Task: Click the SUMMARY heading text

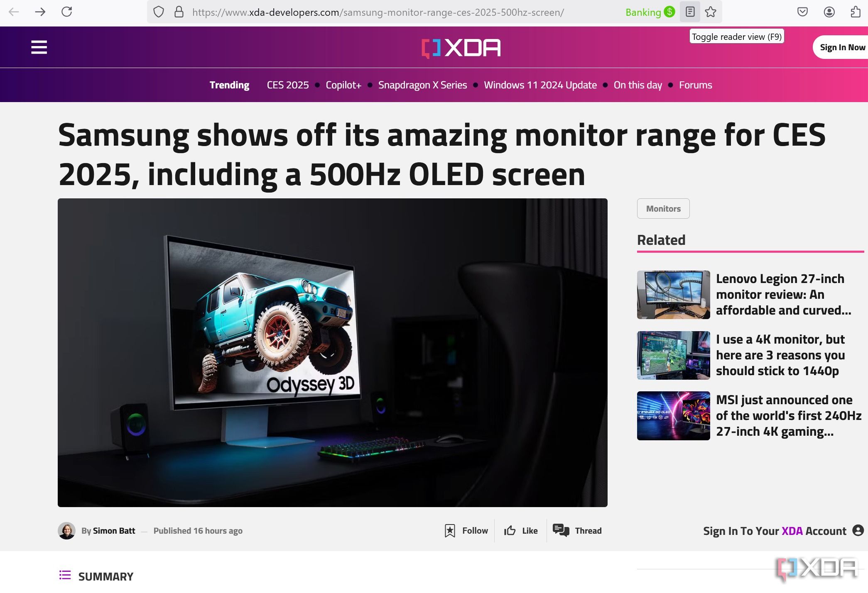Action: click(106, 577)
